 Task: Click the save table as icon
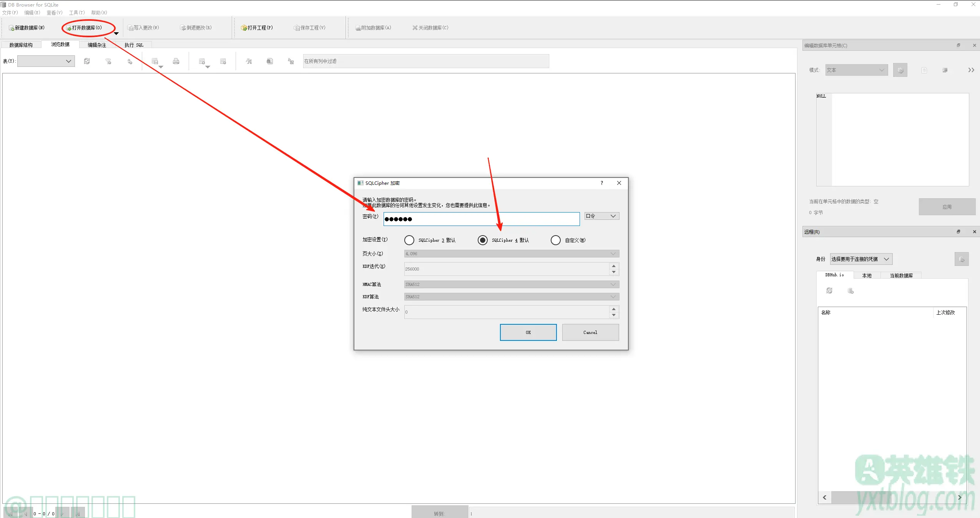click(x=155, y=61)
